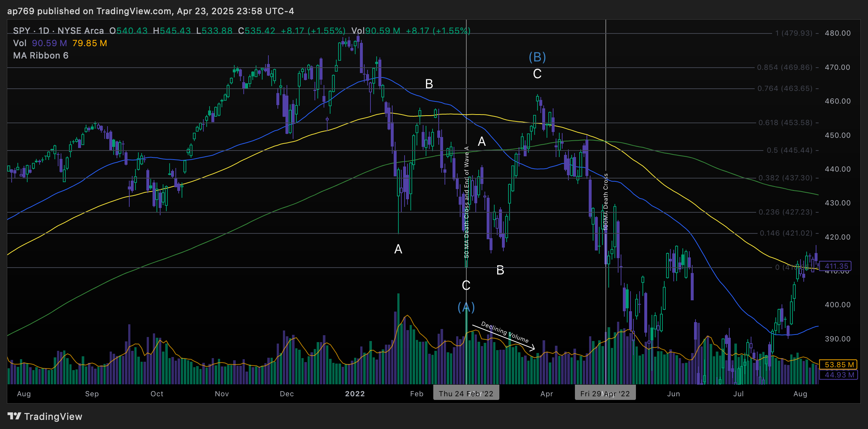Click the '2022' label on the time axis
The image size is (868, 429).
point(355,394)
